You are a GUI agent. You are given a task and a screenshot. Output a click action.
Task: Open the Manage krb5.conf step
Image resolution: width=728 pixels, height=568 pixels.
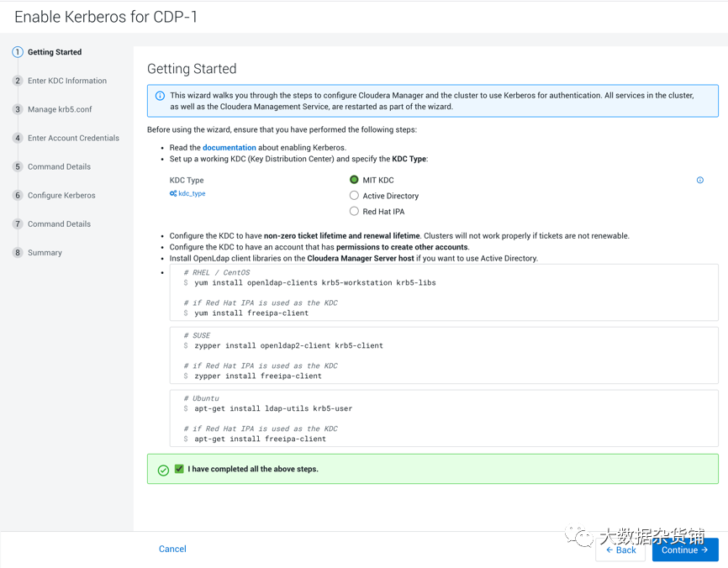pos(60,109)
